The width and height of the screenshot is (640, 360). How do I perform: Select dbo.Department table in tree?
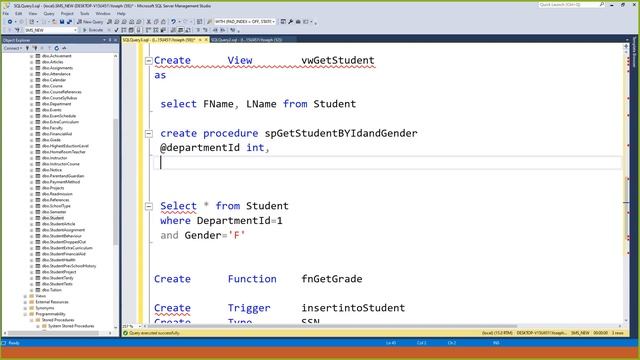click(56, 104)
